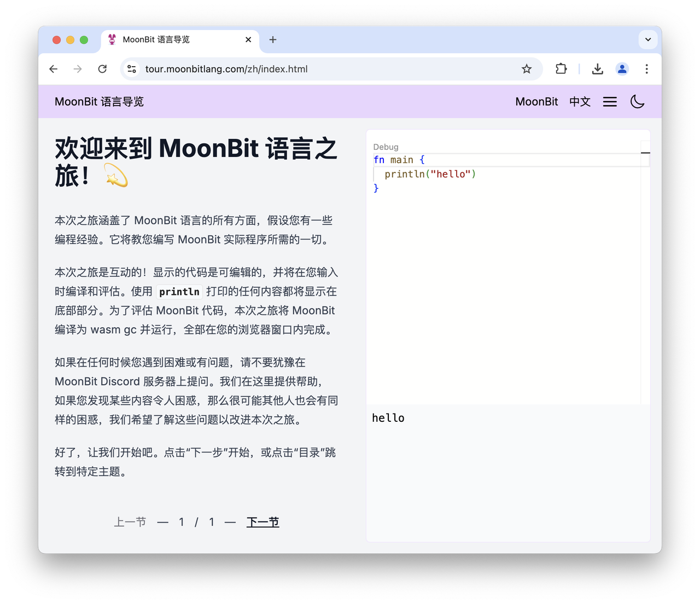Image resolution: width=700 pixels, height=604 pixels.
Task: Click the MoonBit link in header
Action: (x=536, y=102)
